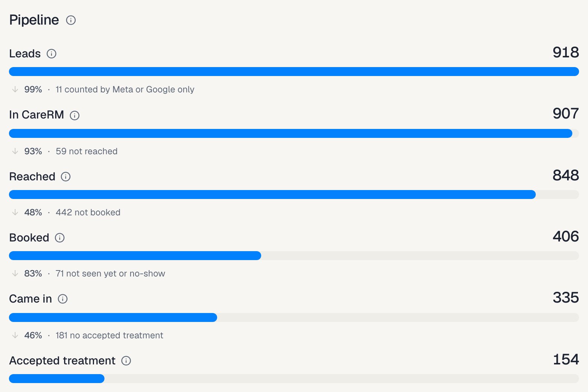Viewport: 588px width, 392px height.
Task: Click the Booked info icon
Action: coord(60,238)
